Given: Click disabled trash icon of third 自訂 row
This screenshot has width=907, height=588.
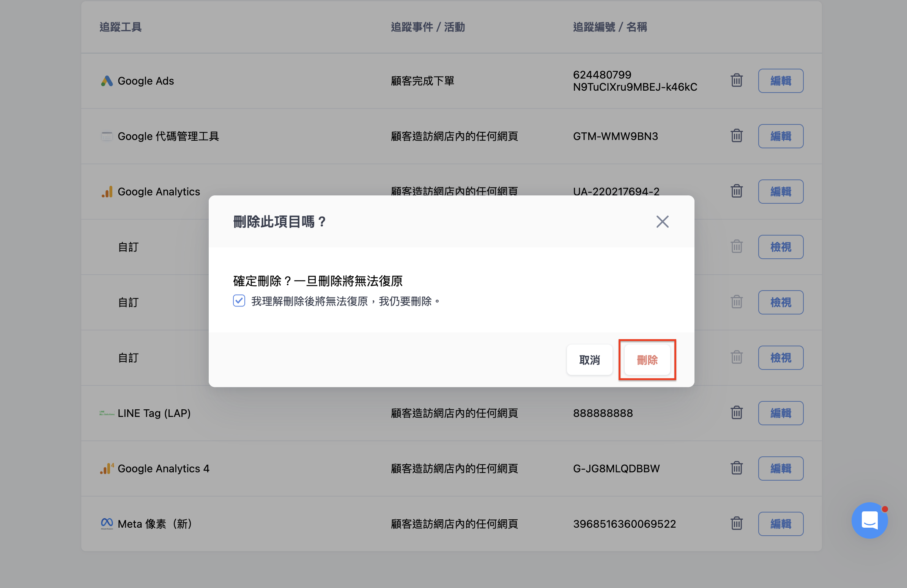Looking at the screenshot, I should (x=736, y=357).
